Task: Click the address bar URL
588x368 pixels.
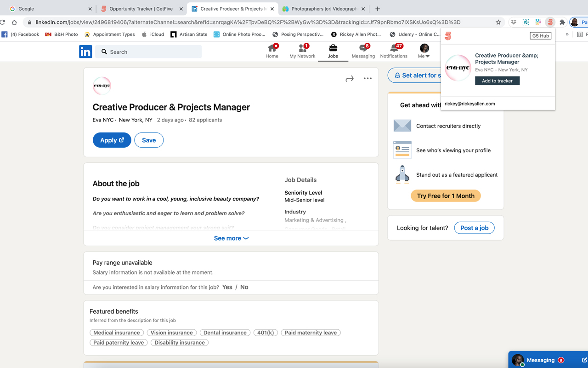Action: [248, 22]
